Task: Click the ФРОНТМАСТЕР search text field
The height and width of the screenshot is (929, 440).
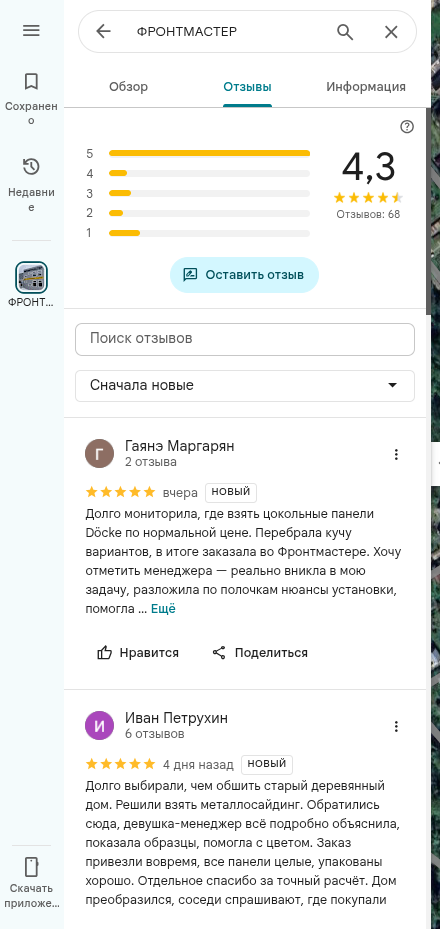Action: pos(187,32)
